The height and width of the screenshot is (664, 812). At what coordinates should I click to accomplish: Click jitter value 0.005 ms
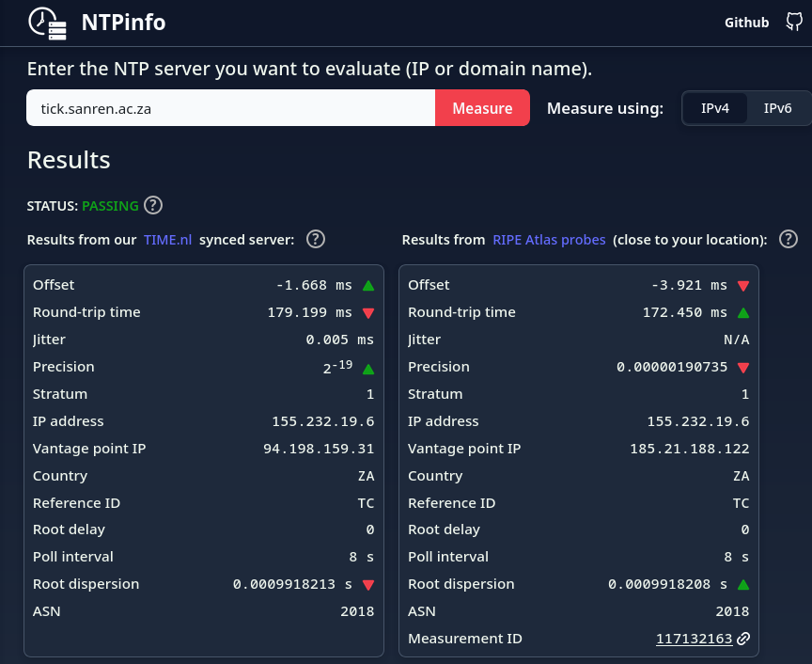tap(339, 340)
